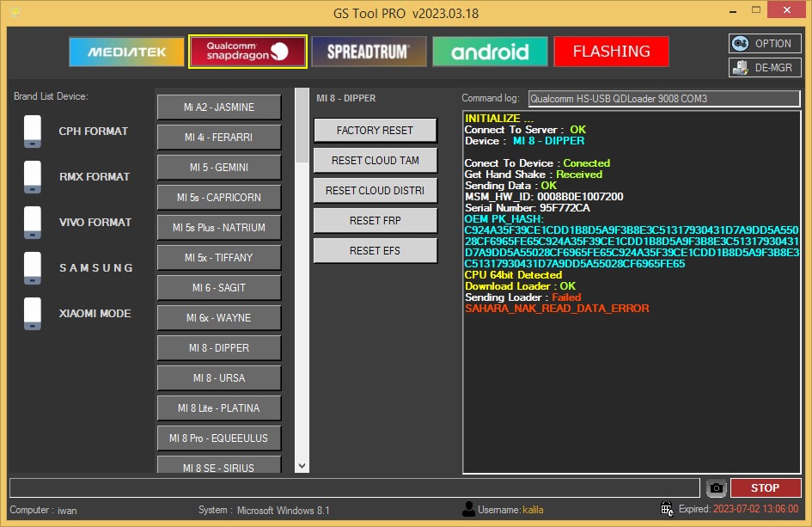Select MI 5s Plus - NATRIUM device
The height and width of the screenshot is (527, 812).
tap(219, 228)
